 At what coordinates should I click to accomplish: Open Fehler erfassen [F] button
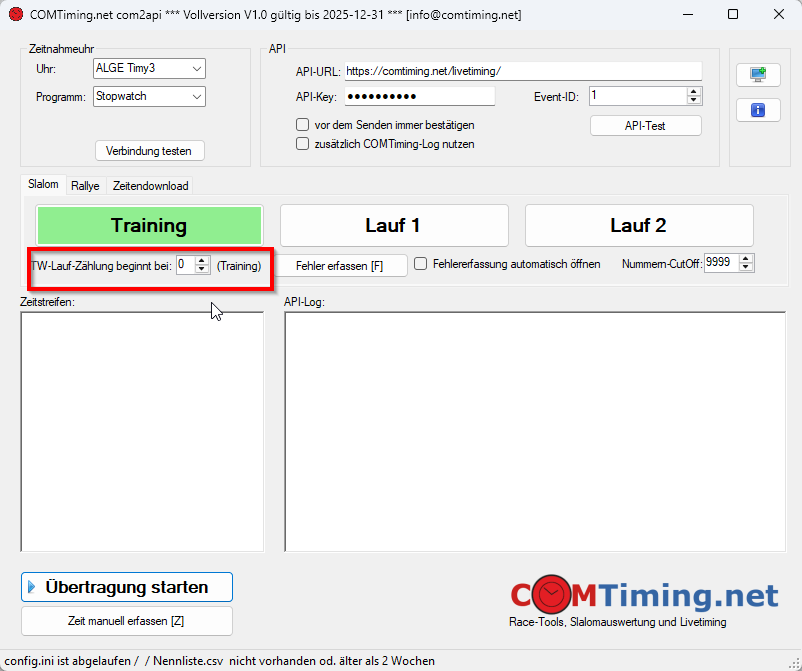[340, 266]
